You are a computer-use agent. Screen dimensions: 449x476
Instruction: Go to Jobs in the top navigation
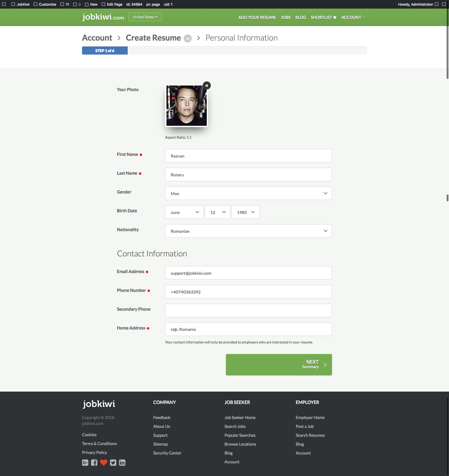click(x=286, y=17)
